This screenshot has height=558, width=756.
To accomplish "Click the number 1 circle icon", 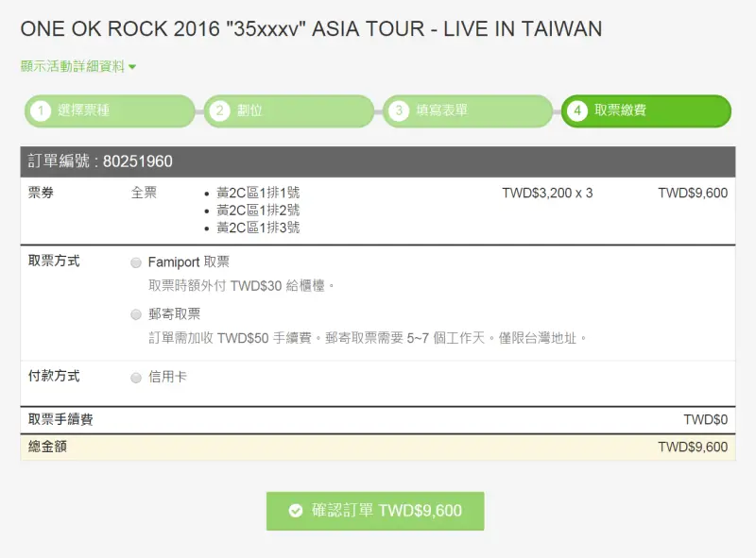I will click(41, 110).
